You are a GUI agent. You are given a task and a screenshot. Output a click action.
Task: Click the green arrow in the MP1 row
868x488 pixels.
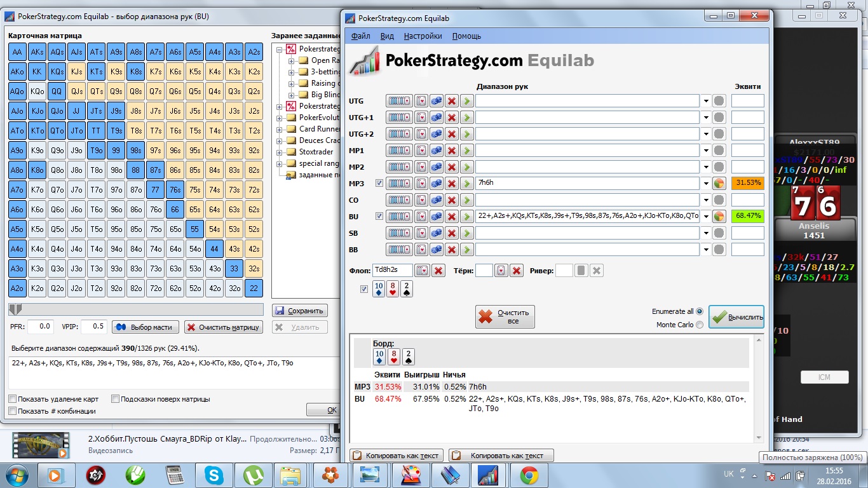466,151
